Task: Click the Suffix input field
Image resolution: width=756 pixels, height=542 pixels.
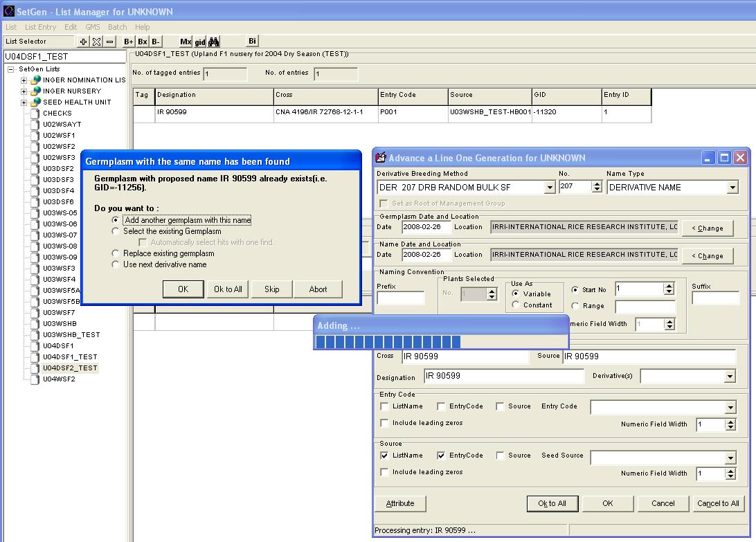Action: point(716,298)
